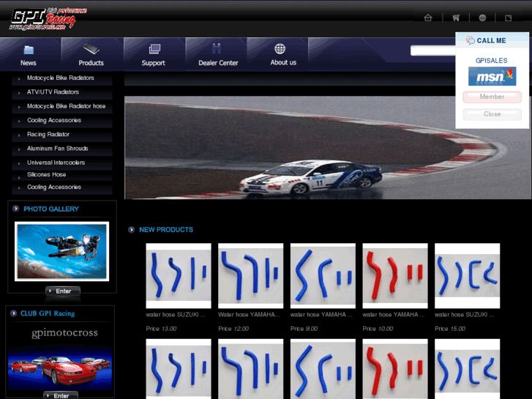Click 'water hose YAMAHA ...' title priced 9.00
Viewport: 532px width, 399px height.
(x=321, y=315)
